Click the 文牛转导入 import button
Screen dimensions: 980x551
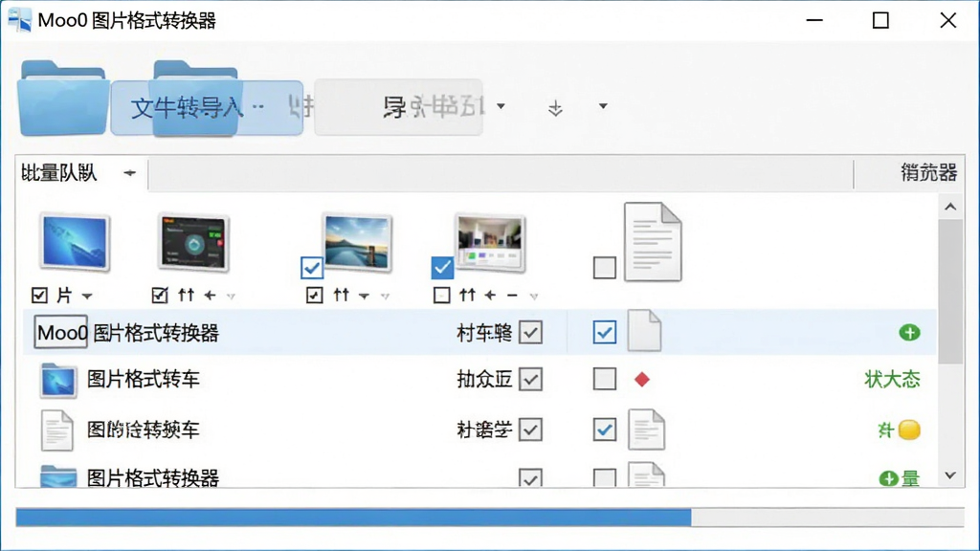point(207,108)
